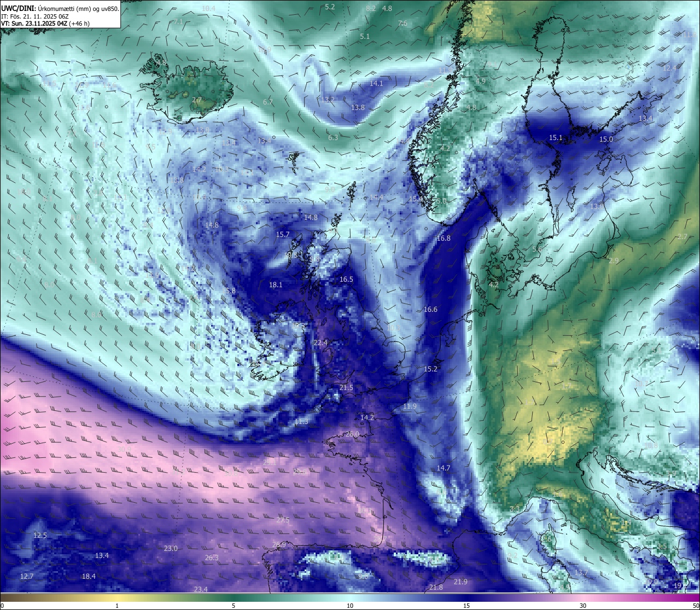Click the 27.5 value label
This screenshot has height=610, width=700.
pos(283,520)
